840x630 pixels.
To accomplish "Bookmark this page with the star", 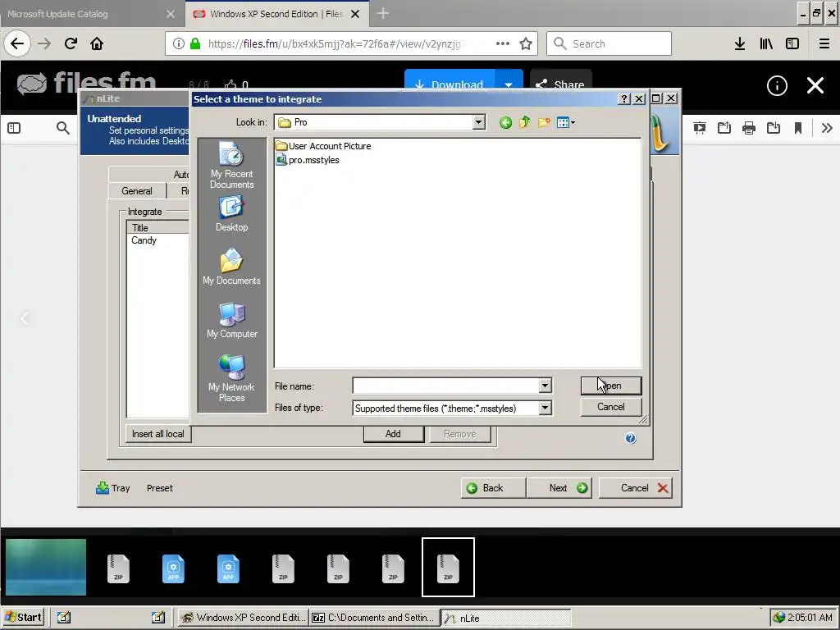I will (x=526, y=43).
